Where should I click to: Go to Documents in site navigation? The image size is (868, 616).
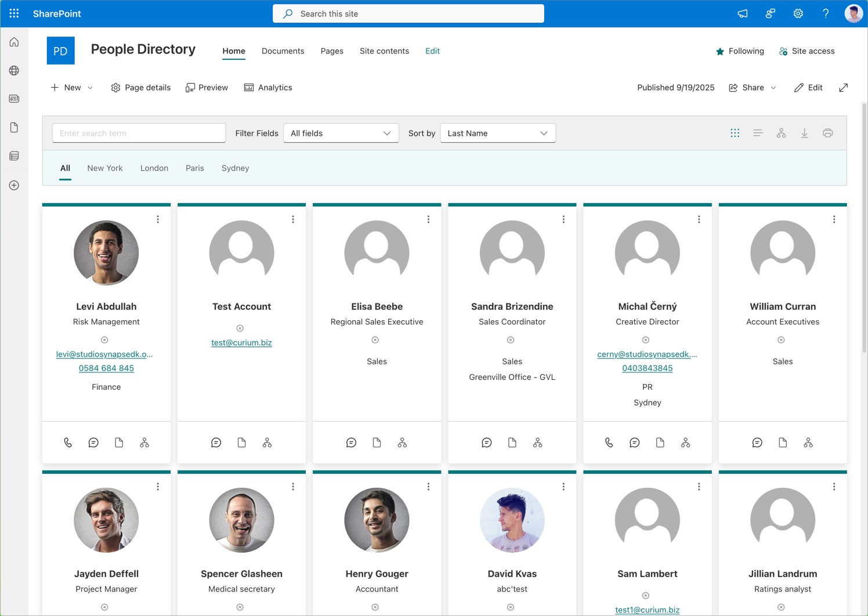pyautogui.click(x=283, y=51)
